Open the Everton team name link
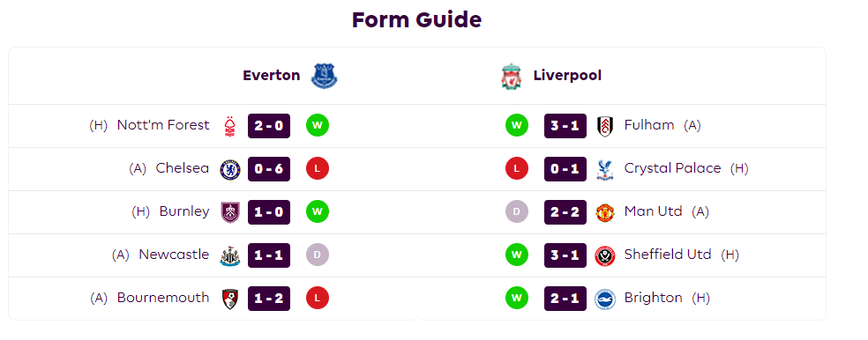 click(x=272, y=75)
